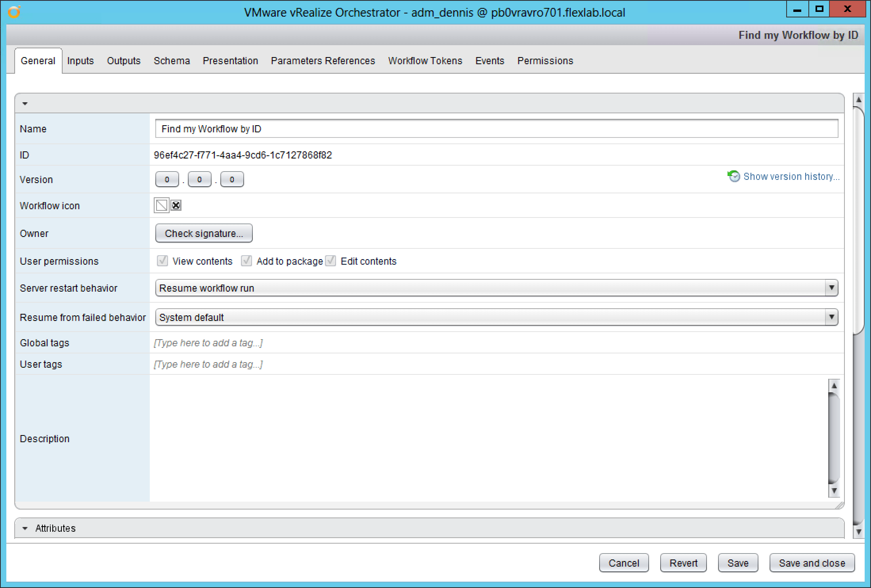The width and height of the screenshot is (871, 588).
Task: Toggle the View contents checkbox
Action: 162,261
